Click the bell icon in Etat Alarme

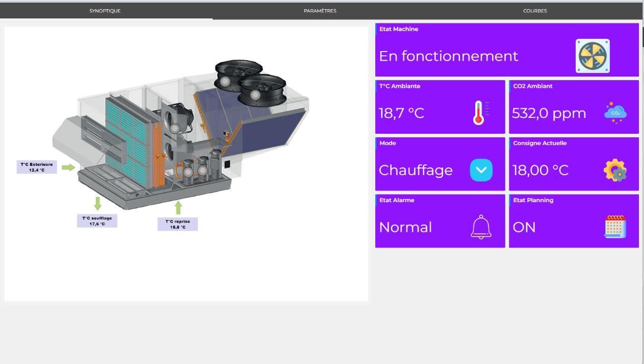[x=481, y=227]
